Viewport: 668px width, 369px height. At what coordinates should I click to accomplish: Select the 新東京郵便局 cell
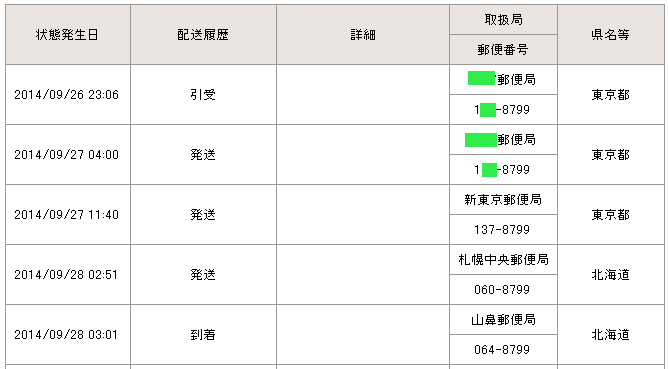point(503,199)
